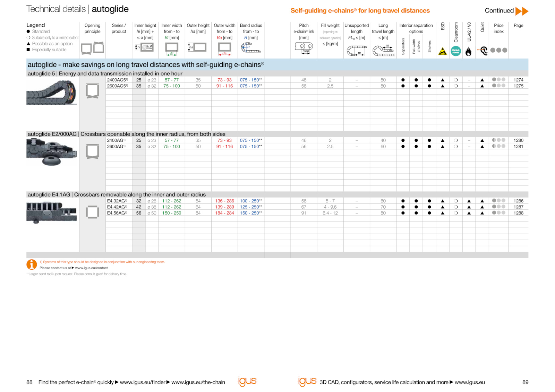Click the Standard filled-circle legend symbol

(28, 32)
